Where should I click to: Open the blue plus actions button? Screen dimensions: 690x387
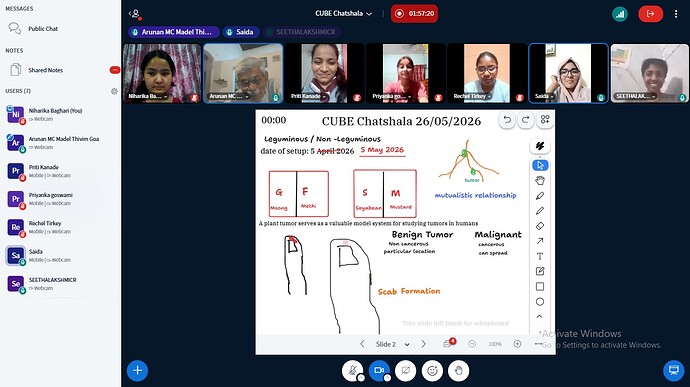tap(137, 371)
